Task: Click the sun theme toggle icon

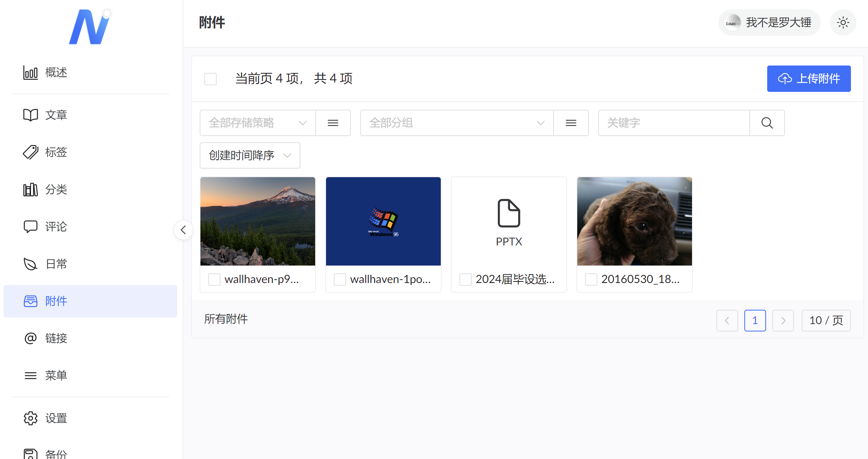Action: click(x=843, y=22)
